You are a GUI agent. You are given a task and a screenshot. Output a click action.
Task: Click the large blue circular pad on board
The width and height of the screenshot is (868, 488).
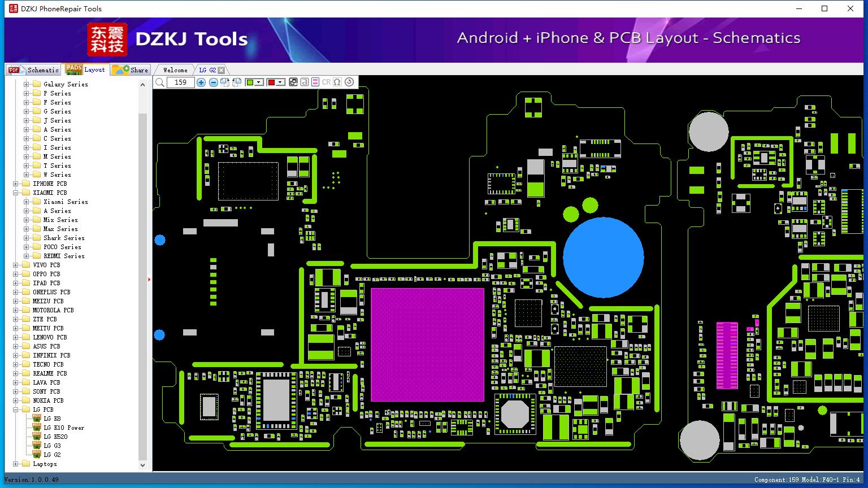604,258
